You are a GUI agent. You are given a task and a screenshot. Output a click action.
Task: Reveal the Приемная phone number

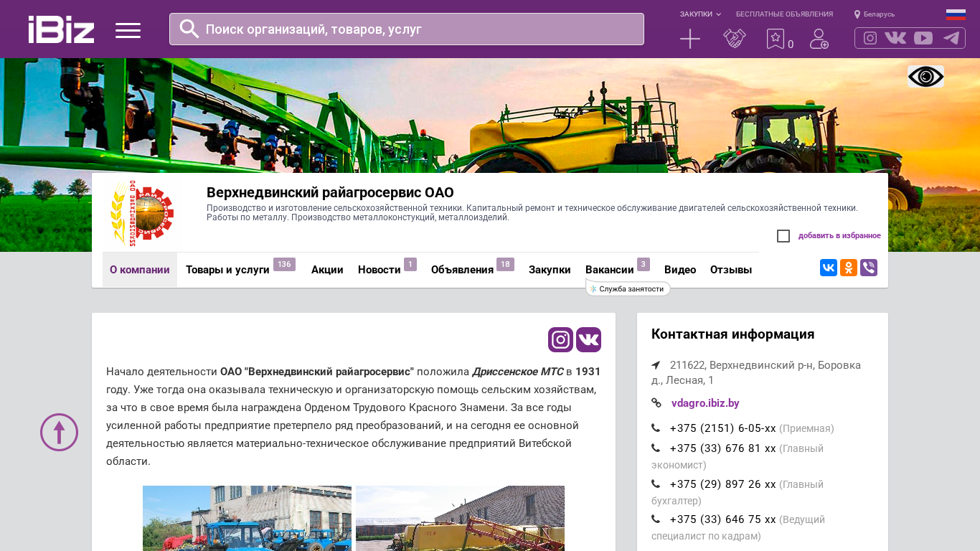(723, 428)
